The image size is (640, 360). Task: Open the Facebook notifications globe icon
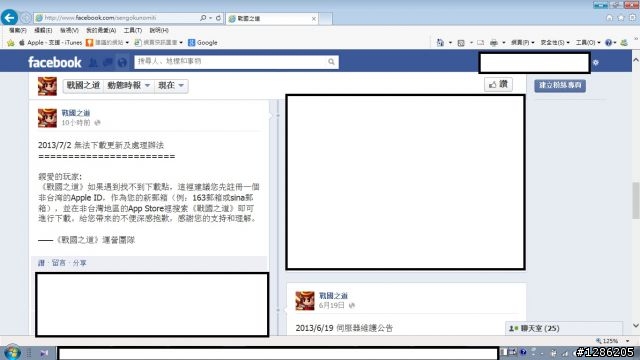pyautogui.click(x=122, y=62)
